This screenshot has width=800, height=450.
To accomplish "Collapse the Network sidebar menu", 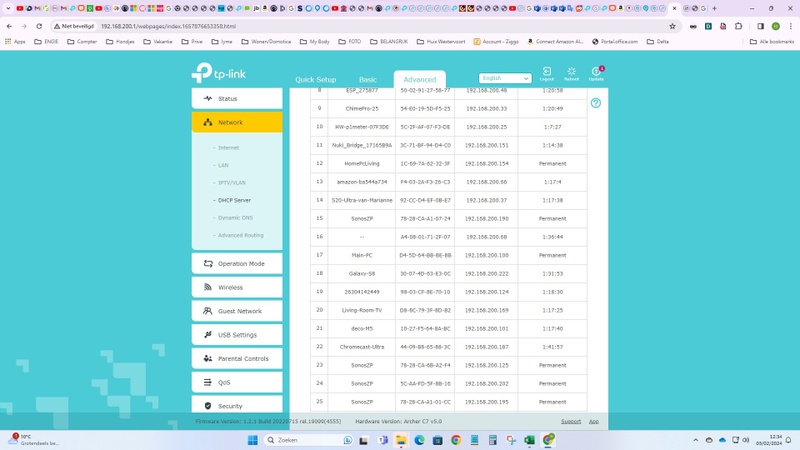I will point(237,122).
